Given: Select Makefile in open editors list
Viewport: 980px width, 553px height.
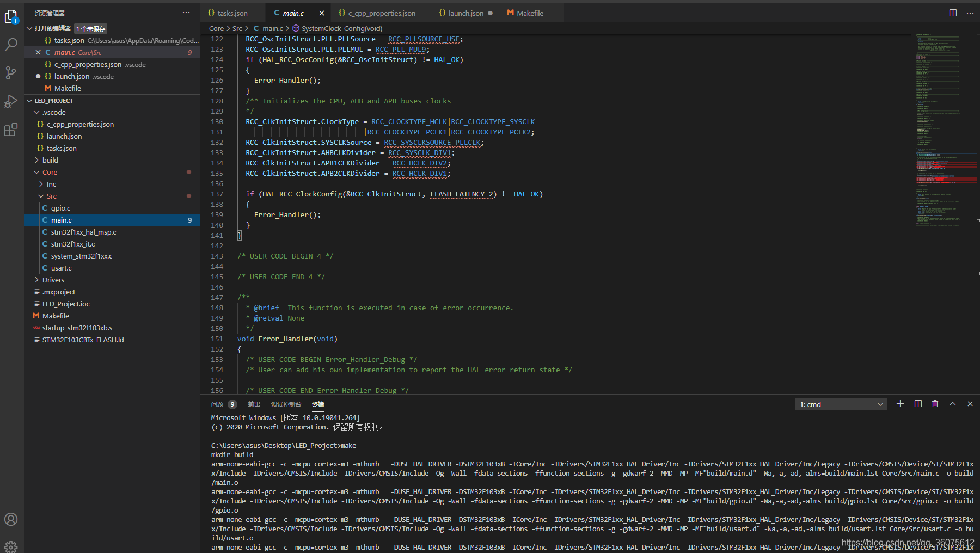Looking at the screenshot, I should (112, 88).
